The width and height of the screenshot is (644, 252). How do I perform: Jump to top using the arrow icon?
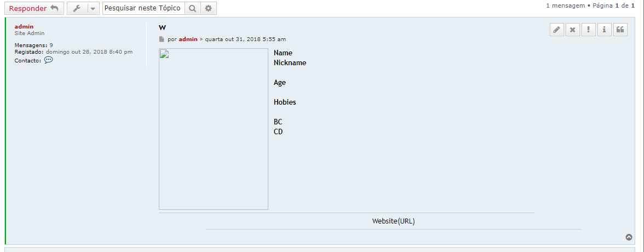click(629, 237)
